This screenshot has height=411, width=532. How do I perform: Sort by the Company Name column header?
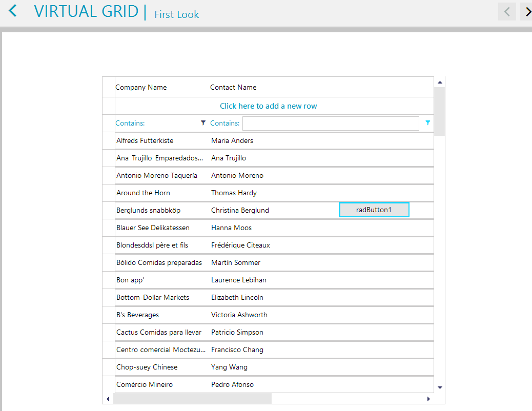(x=141, y=87)
